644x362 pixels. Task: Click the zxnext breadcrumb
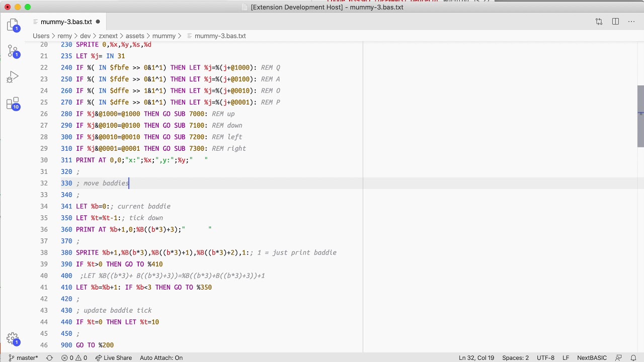pyautogui.click(x=108, y=36)
